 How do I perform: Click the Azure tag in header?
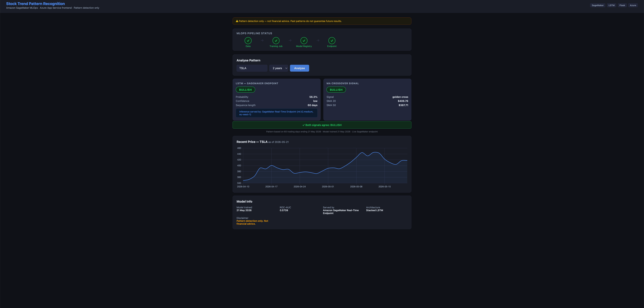[633, 5]
